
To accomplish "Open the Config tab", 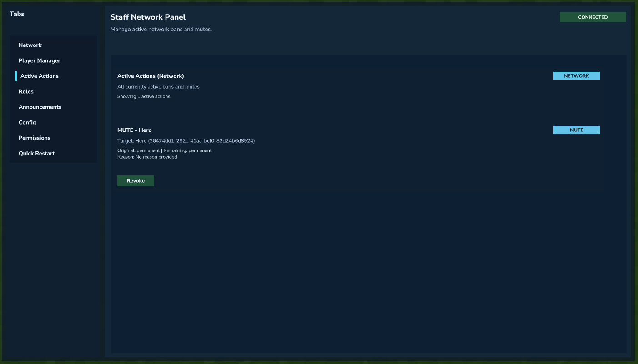I will (27, 122).
